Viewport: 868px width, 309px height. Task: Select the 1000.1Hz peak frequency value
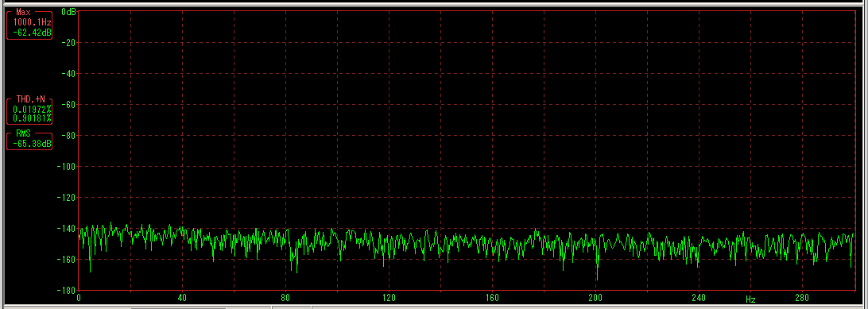click(30, 22)
